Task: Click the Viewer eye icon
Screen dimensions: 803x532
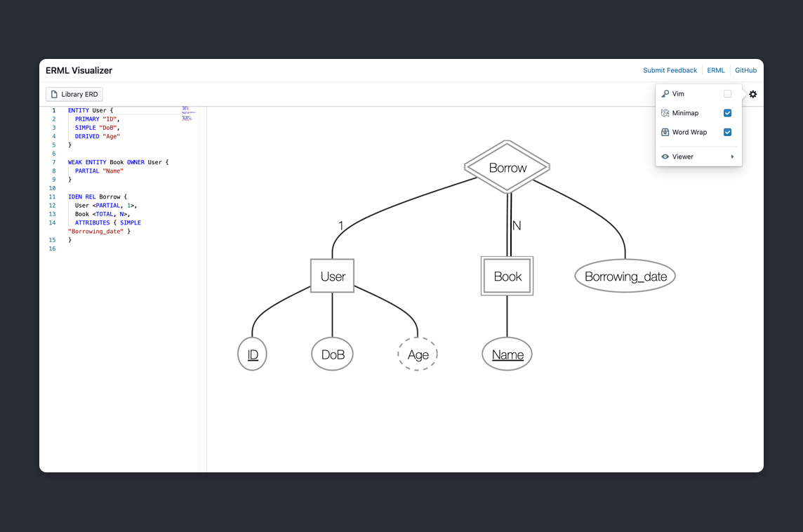Action: [x=665, y=157]
